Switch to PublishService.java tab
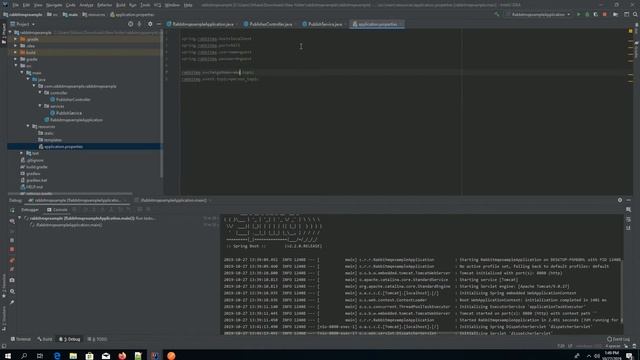Viewport: 640px width, 360px height. coord(322,24)
